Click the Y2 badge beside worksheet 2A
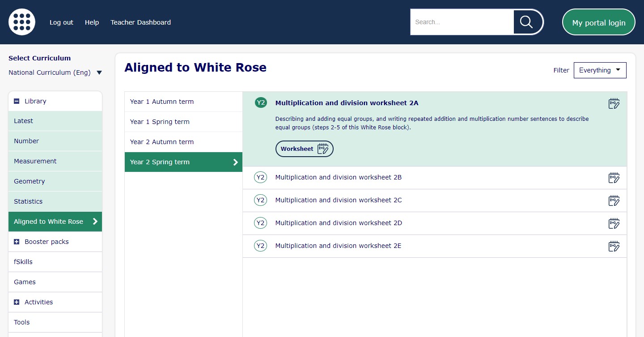 click(261, 103)
